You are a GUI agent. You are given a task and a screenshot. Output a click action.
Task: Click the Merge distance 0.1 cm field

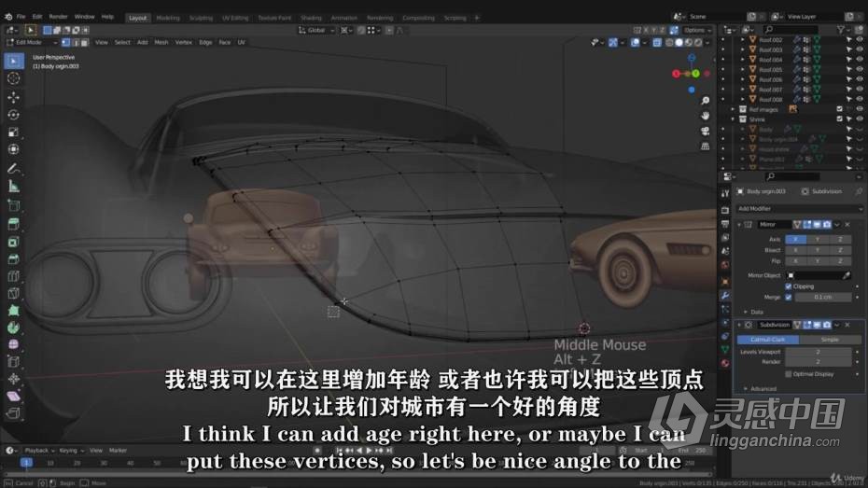coord(822,297)
